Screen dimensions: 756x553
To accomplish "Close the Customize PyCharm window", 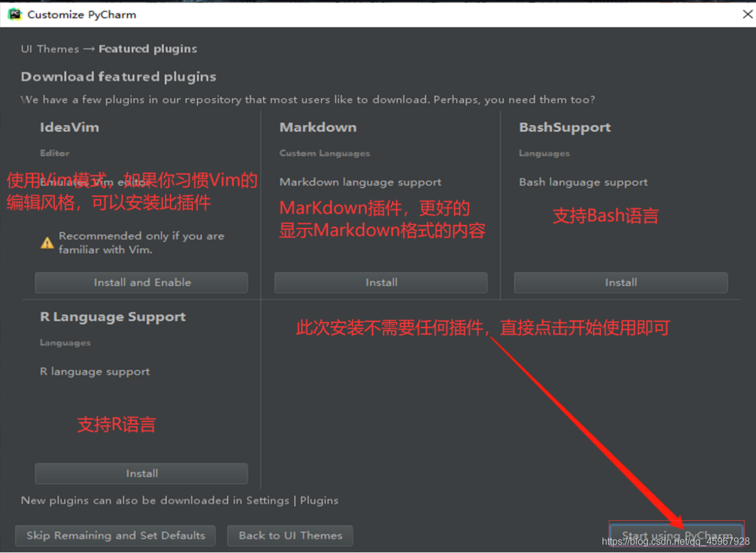I will (748, 14).
